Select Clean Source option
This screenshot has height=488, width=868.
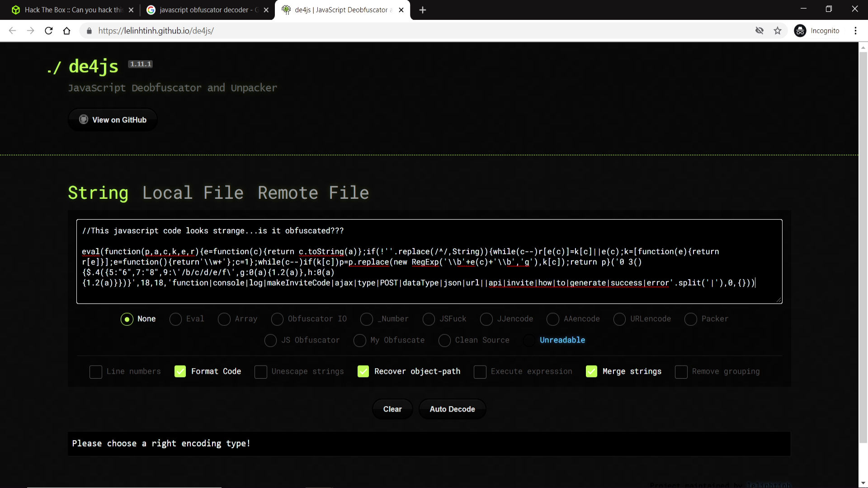pos(444,340)
